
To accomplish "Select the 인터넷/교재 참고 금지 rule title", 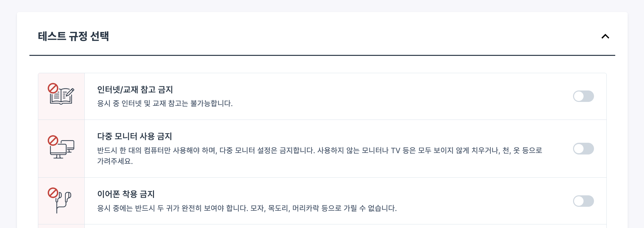I will [x=135, y=90].
